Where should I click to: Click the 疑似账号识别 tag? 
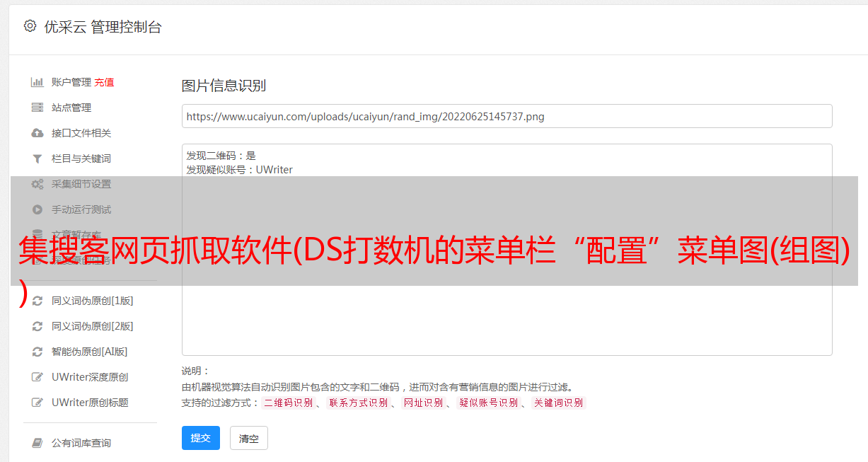point(488,403)
